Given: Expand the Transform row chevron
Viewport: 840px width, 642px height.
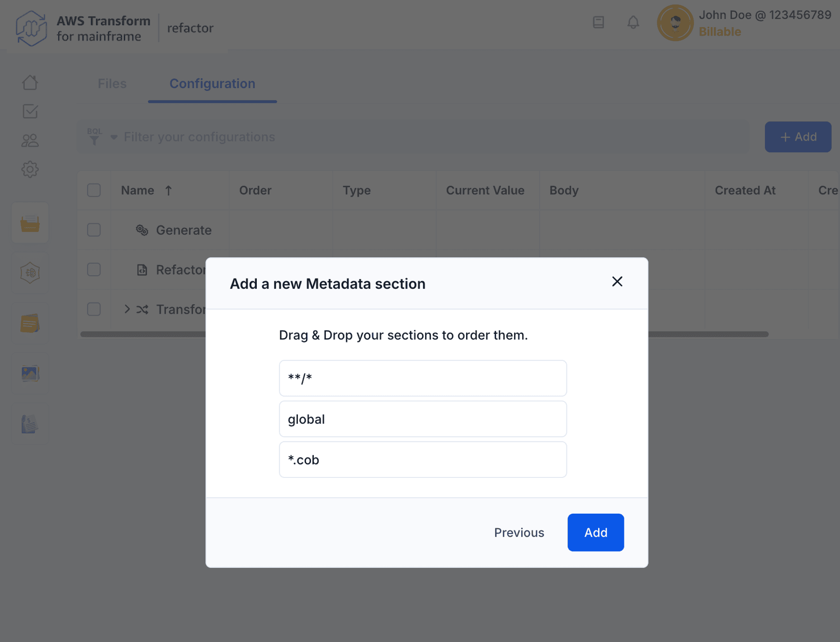Looking at the screenshot, I should coord(127,309).
